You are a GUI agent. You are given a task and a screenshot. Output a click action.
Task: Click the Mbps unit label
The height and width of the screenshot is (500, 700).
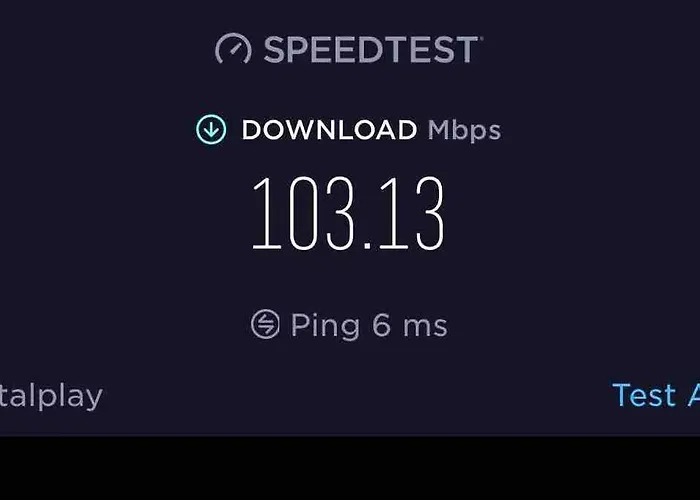[464, 131]
